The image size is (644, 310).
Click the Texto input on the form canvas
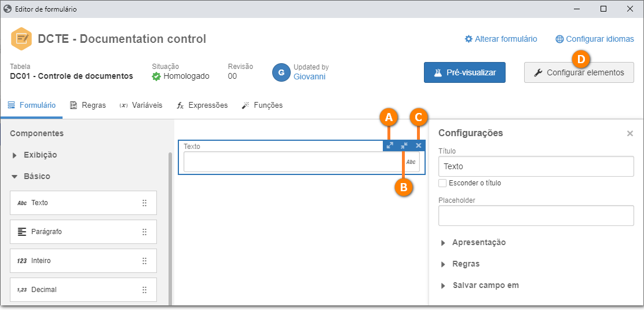302,162
